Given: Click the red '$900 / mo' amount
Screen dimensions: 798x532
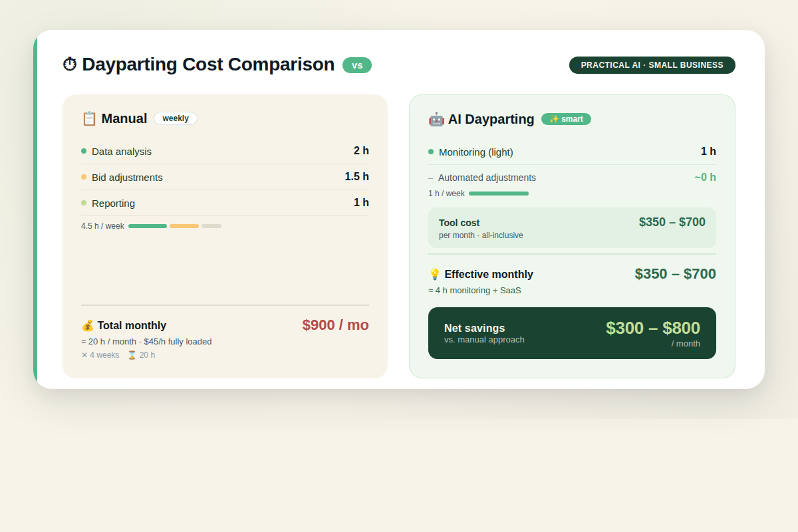Looking at the screenshot, I should point(336,325).
